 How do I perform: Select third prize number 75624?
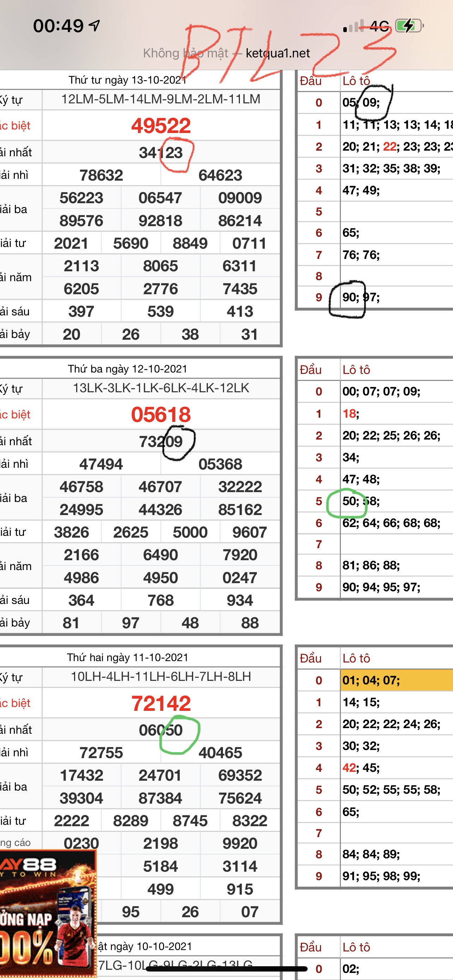(240, 798)
